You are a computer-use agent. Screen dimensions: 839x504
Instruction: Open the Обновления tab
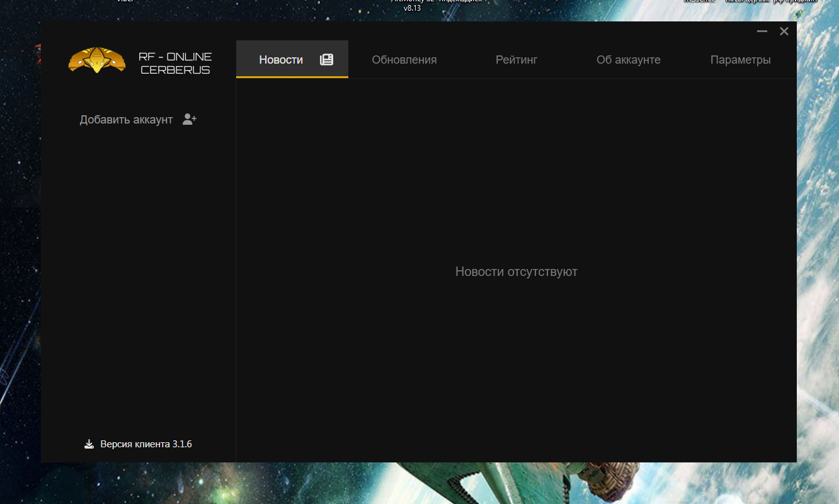pyautogui.click(x=404, y=60)
